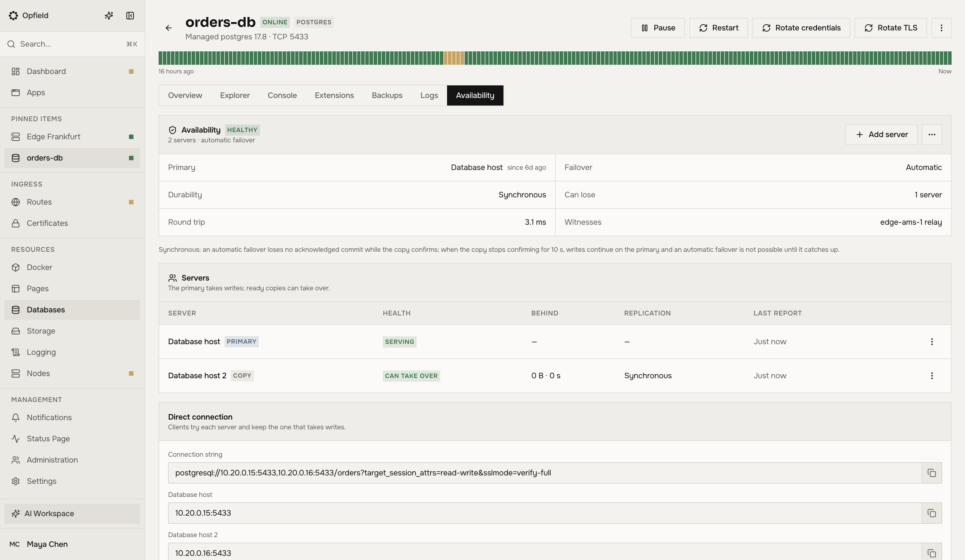
Task: Open Storage section
Action: click(72, 331)
